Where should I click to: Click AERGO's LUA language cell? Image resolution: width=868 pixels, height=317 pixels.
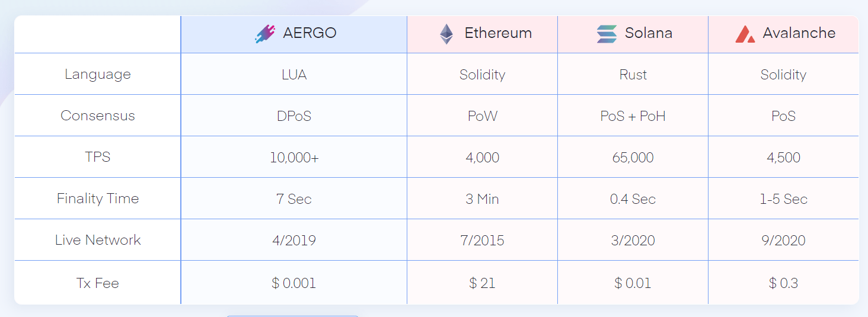[294, 75]
